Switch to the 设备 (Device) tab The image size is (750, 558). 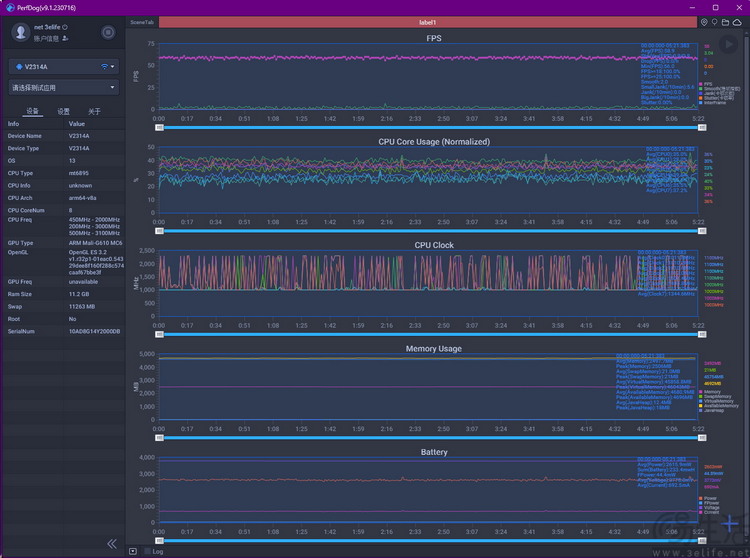coord(33,111)
